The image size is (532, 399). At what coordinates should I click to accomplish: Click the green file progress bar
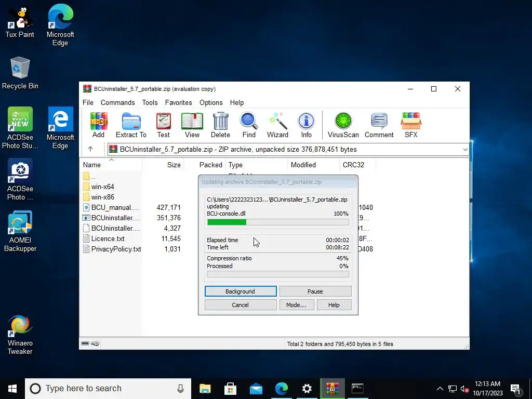click(x=278, y=222)
